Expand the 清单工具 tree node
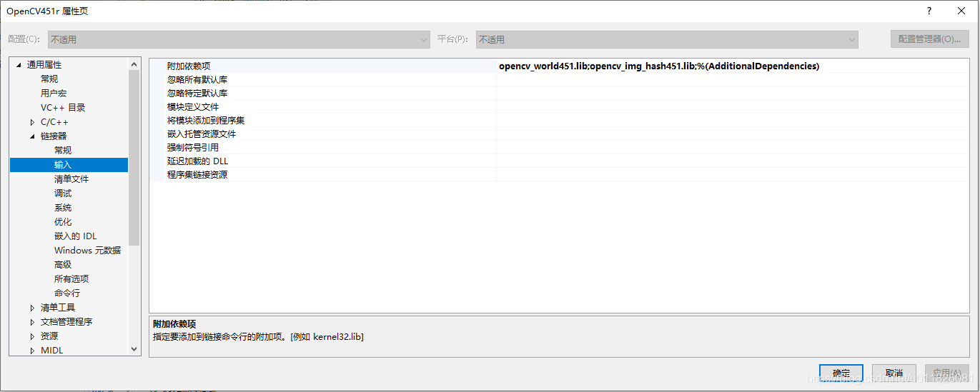980x392 pixels. point(32,308)
